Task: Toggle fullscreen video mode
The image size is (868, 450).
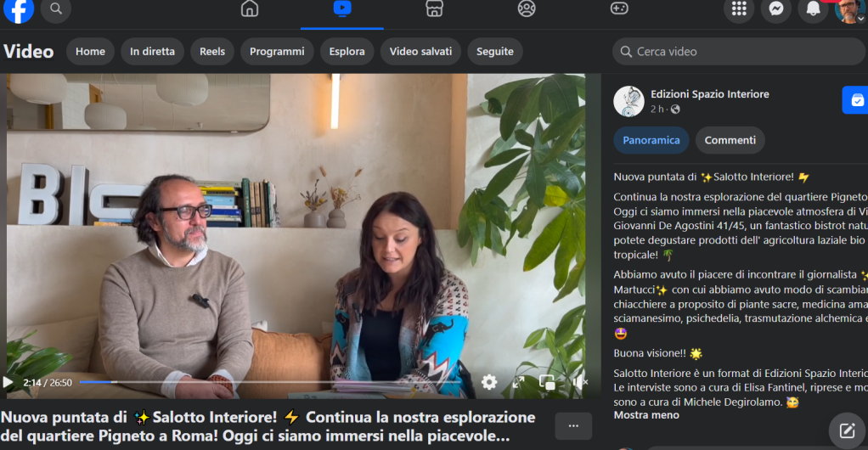Action: tap(519, 382)
